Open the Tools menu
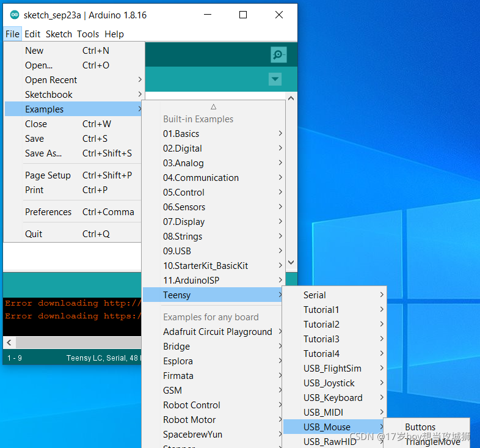The height and width of the screenshot is (448, 480). tap(88, 34)
